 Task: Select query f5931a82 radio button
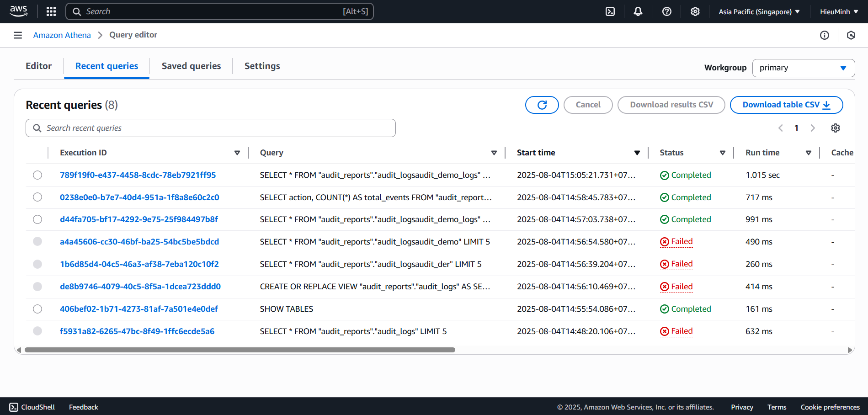[37, 331]
